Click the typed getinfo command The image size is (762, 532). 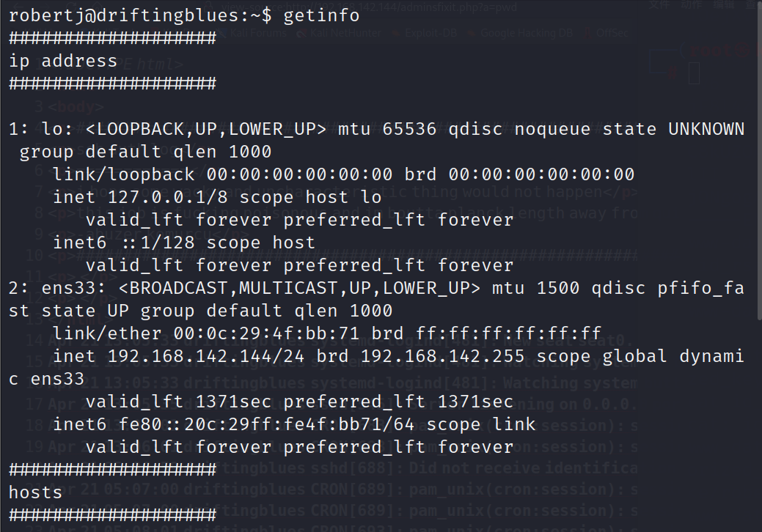321,15
